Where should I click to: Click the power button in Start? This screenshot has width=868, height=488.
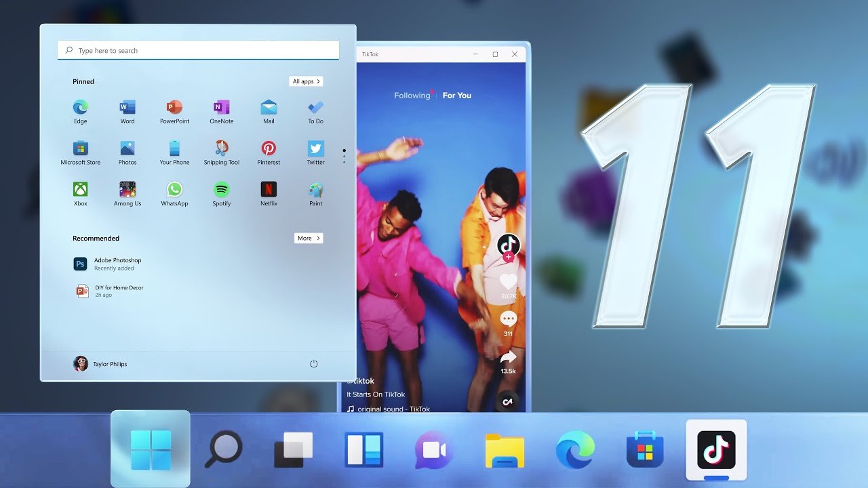click(x=314, y=364)
